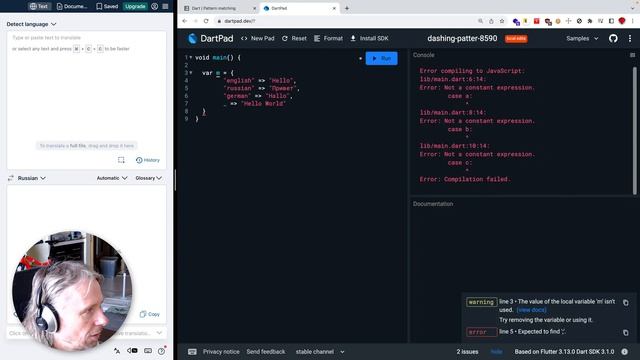640x360 pixels.
Task: Clear console via icon beside Console header
Action: (x=632, y=55)
